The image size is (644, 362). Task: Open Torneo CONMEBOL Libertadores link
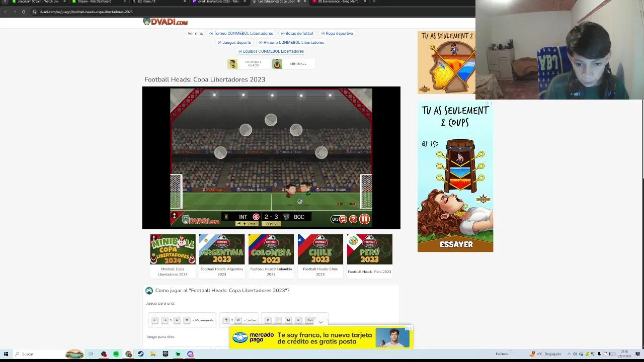(241, 33)
